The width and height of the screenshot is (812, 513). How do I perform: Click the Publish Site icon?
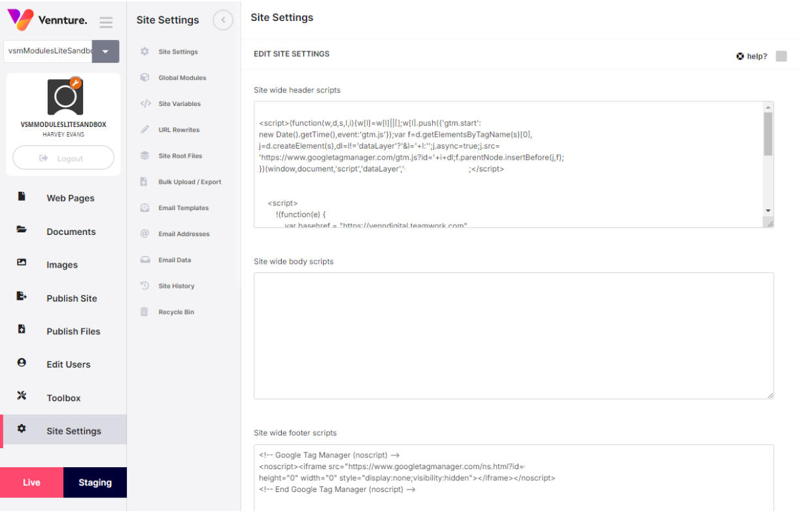(x=22, y=296)
